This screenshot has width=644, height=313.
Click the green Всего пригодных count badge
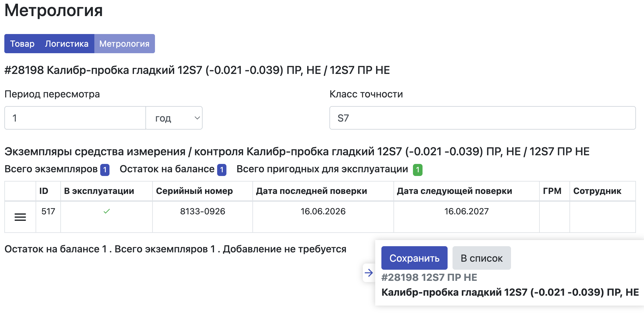(418, 170)
